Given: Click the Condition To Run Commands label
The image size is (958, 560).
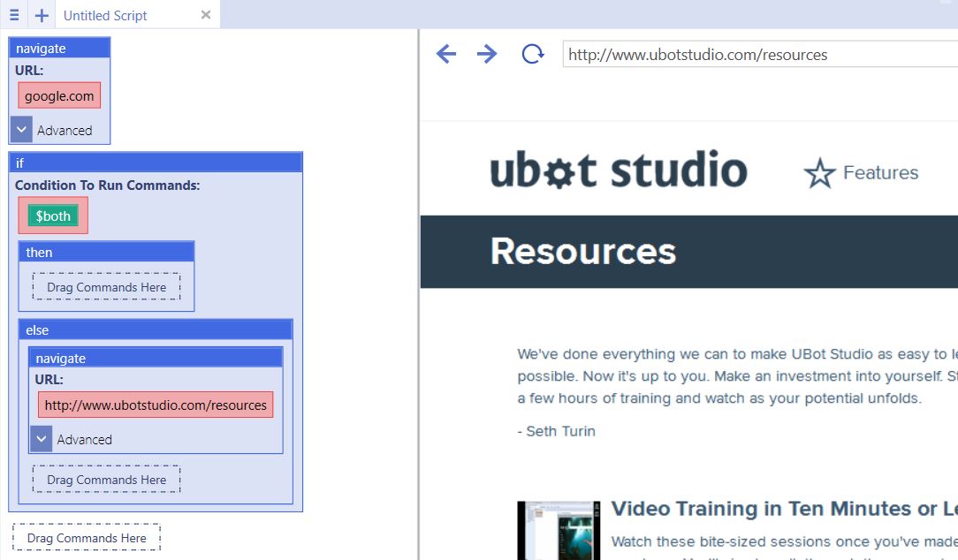Looking at the screenshot, I should (x=108, y=185).
